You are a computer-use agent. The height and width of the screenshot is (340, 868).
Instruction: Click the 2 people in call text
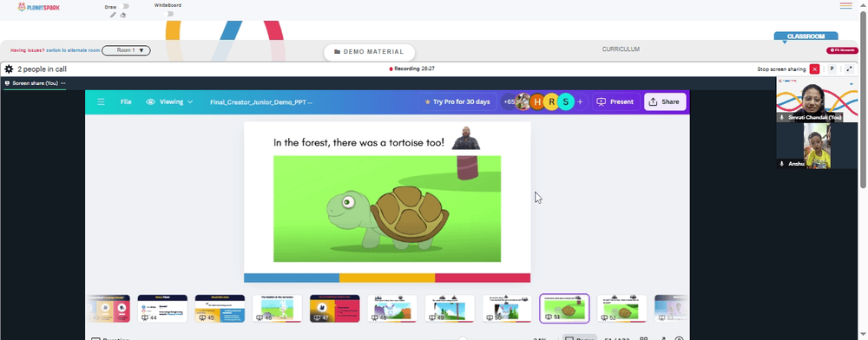pyautogui.click(x=42, y=69)
